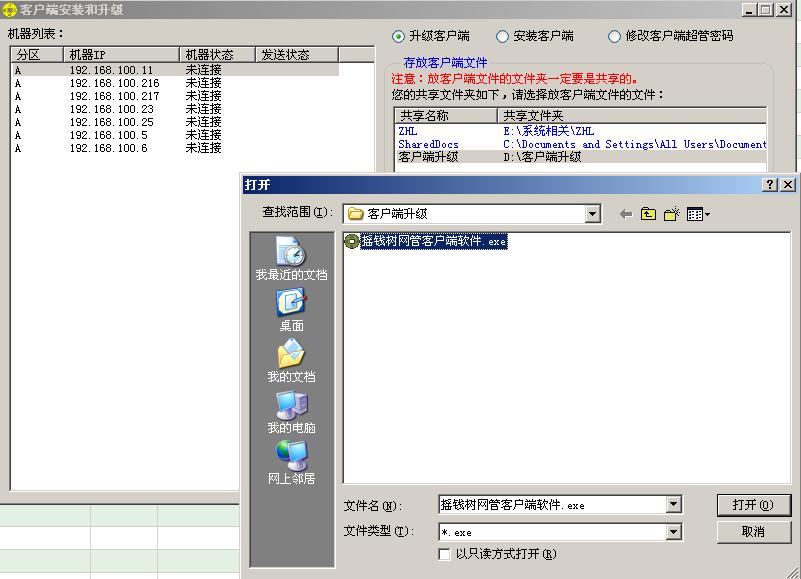This screenshot has height=579, width=801.
Task: Select 升级客户端 radio button
Action: point(398,36)
